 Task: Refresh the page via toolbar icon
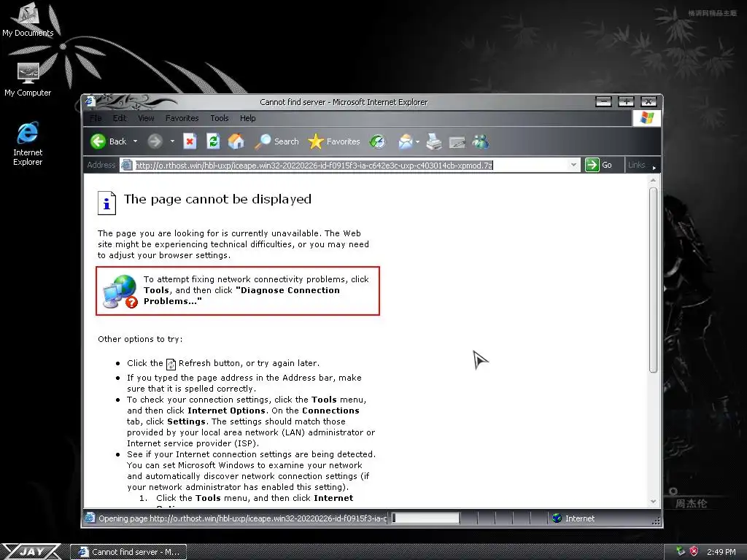pyautogui.click(x=213, y=141)
